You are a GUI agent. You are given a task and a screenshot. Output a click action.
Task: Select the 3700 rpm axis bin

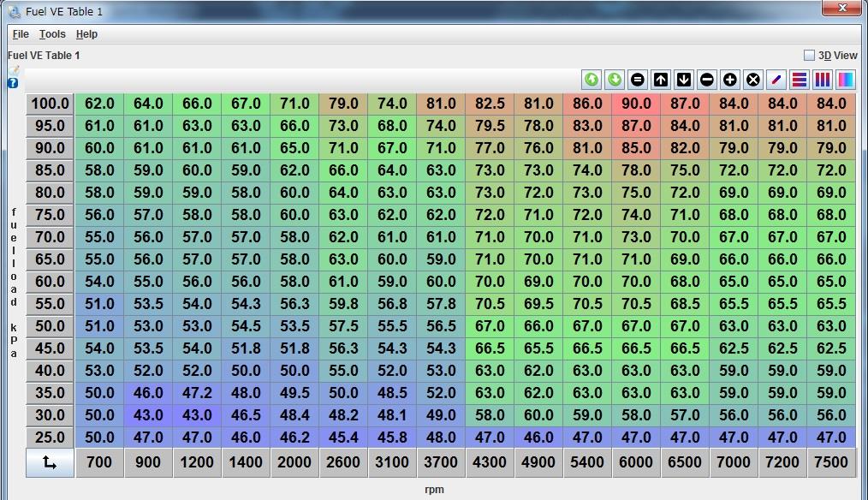coord(441,462)
